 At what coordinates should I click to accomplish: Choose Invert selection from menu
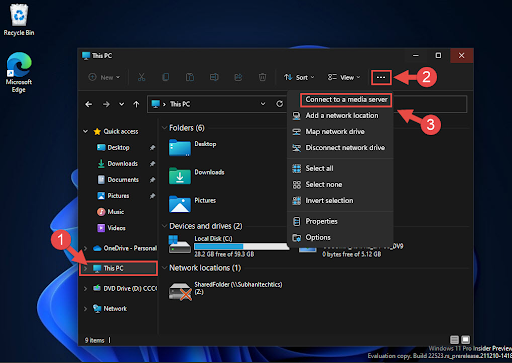(x=340, y=200)
